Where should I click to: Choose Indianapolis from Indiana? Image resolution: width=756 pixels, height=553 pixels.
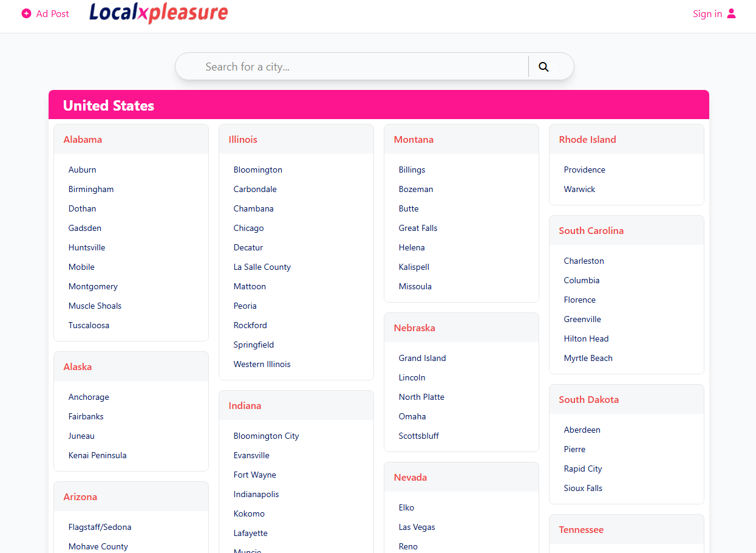pos(256,494)
